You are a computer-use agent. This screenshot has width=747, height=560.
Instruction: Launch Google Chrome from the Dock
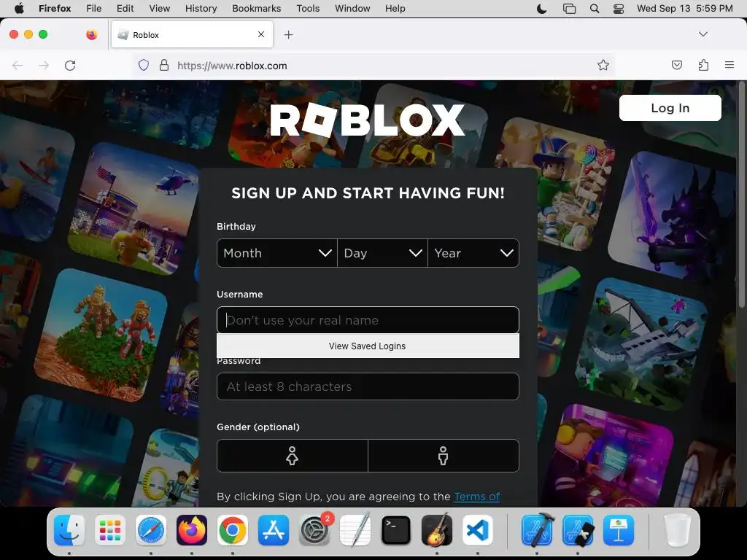[233, 530]
